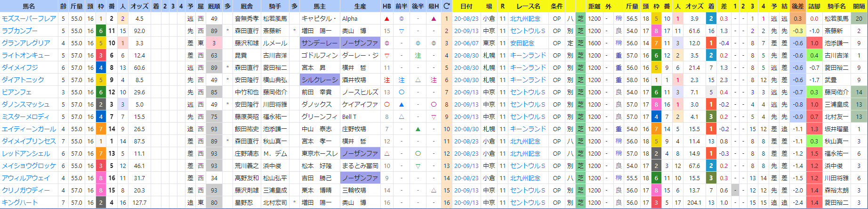The height and width of the screenshot is (209, 868).
Task: Sort by the 生産 column header
Action: (x=360, y=6)
